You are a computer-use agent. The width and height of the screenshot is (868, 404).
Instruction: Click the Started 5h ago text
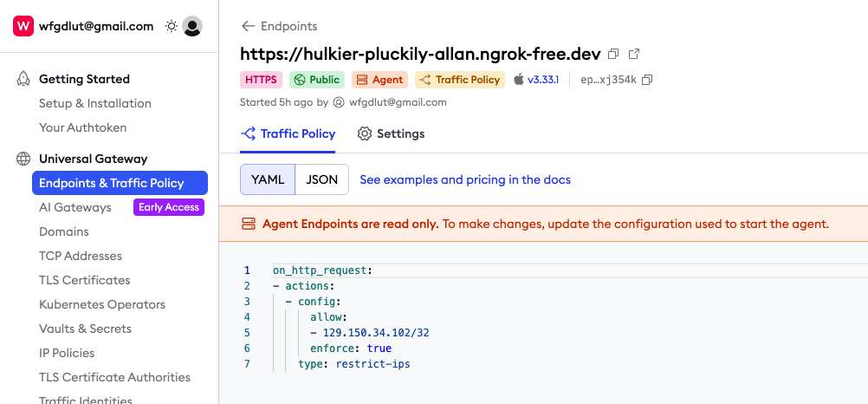click(277, 102)
